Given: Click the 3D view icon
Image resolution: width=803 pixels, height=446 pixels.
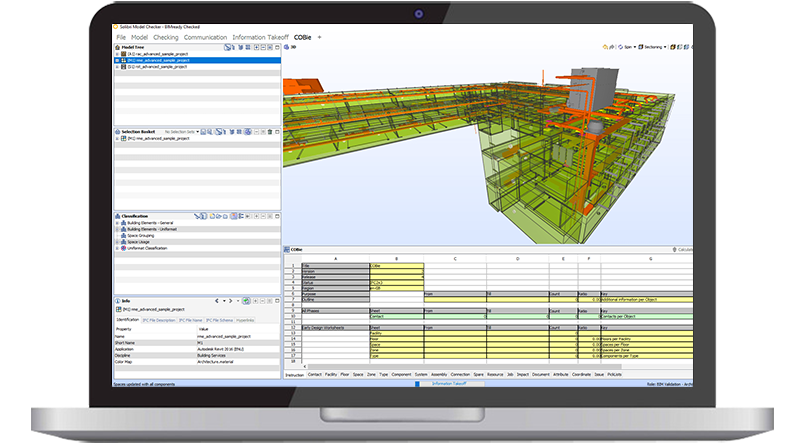Looking at the screenshot, I should pyautogui.click(x=287, y=47).
